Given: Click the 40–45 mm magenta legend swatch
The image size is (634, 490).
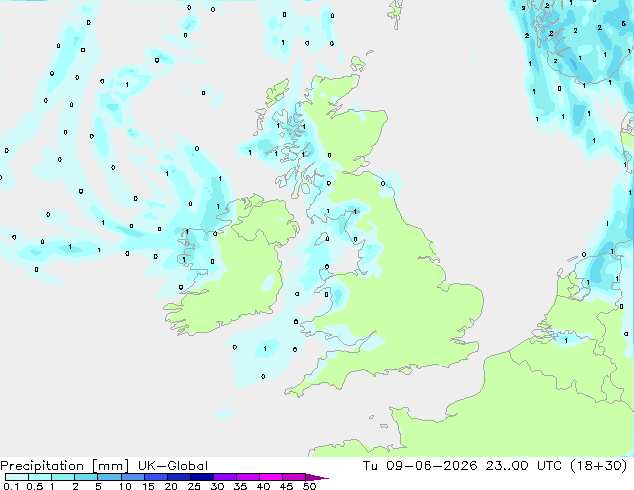Looking at the screenshot, I should (x=271, y=477).
